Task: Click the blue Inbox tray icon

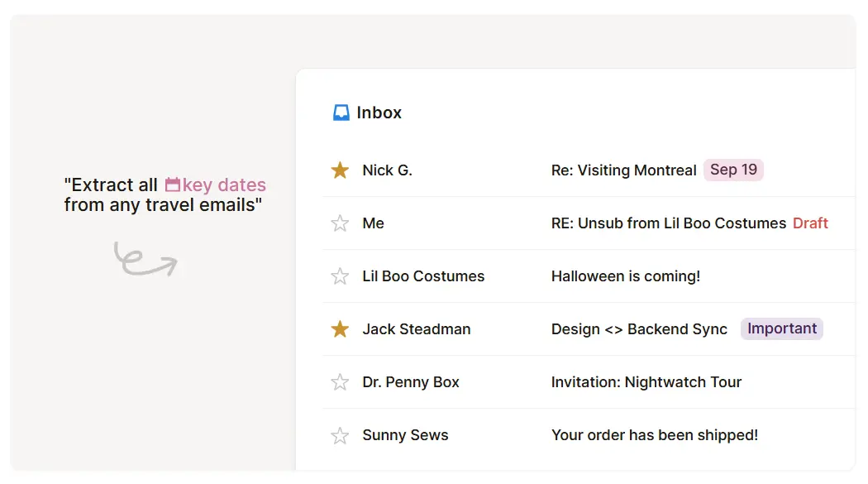Action: tap(340, 113)
